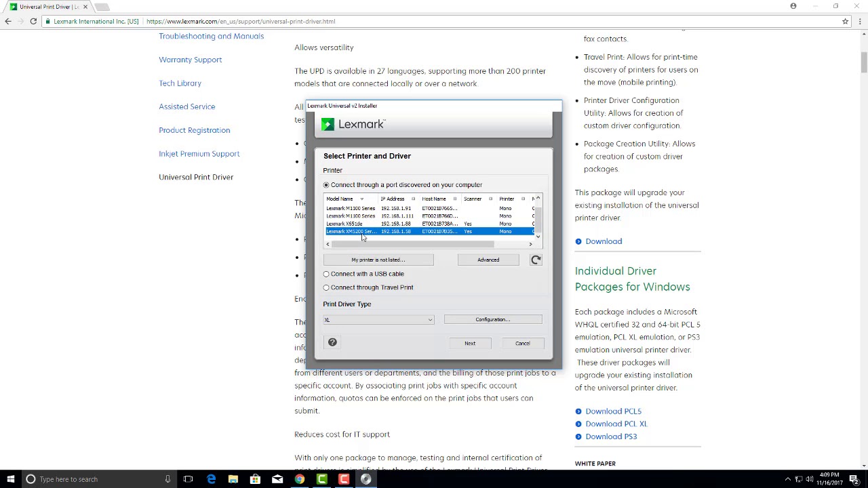Screen dimensions: 868x488
Task: Open the Action Center notification icon
Action: [854, 479]
